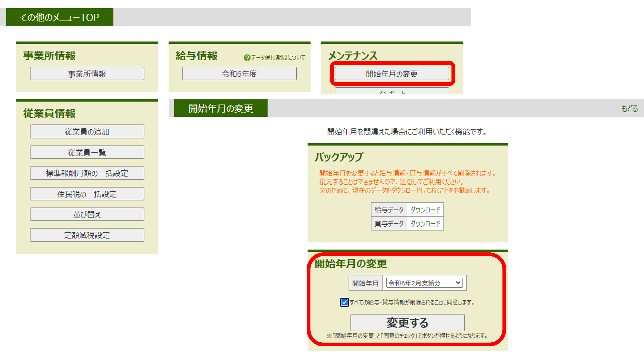The width and height of the screenshot is (644, 356).
Task: Click the 事業所情報 button
Action: (x=87, y=74)
